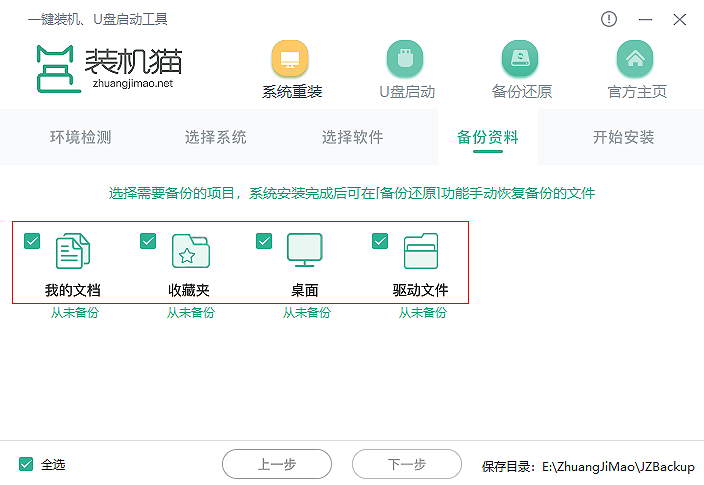Click the 收藏夹 label
Viewport: 704px width, 485px height.
point(189,290)
